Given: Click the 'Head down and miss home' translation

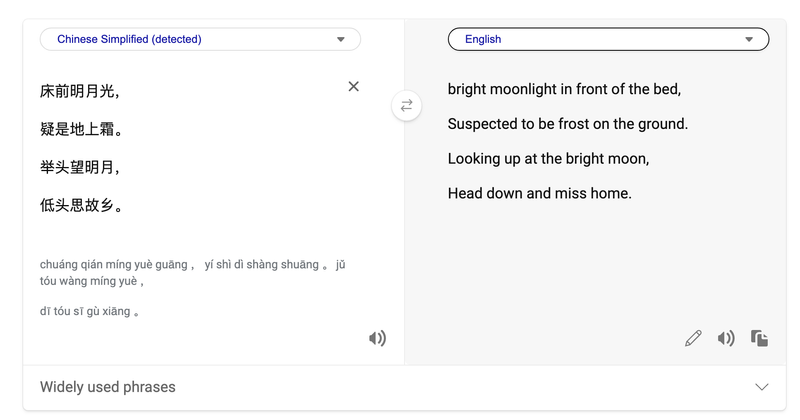Looking at the screenshot, I should point(539,193).
